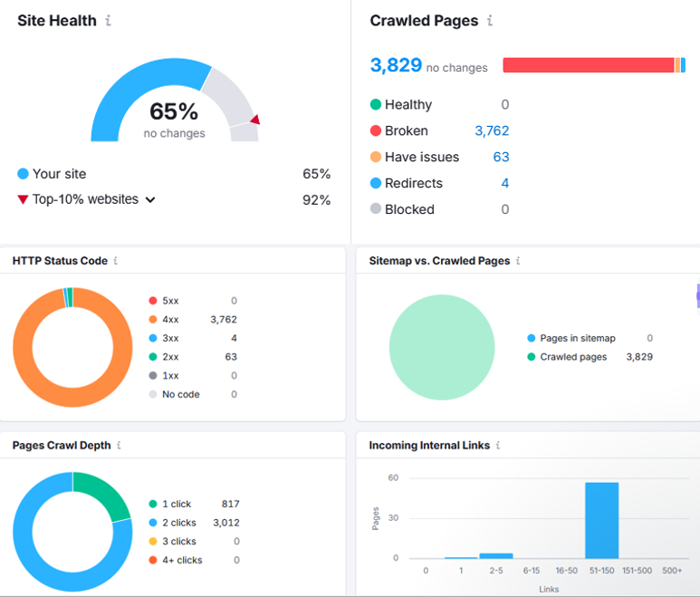The width and height of the screenshot is (700, 597).
Task: Open info tooltip for HTTP Status Code
Action: click(116, 261)
